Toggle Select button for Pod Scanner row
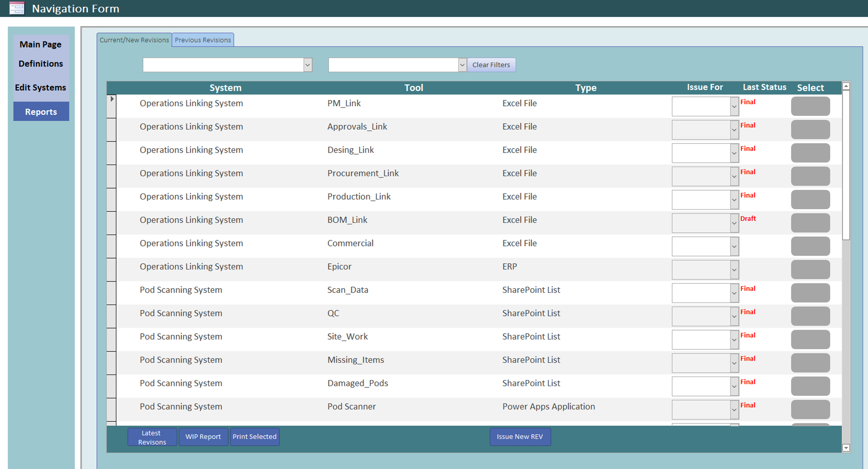 (810, 410)
